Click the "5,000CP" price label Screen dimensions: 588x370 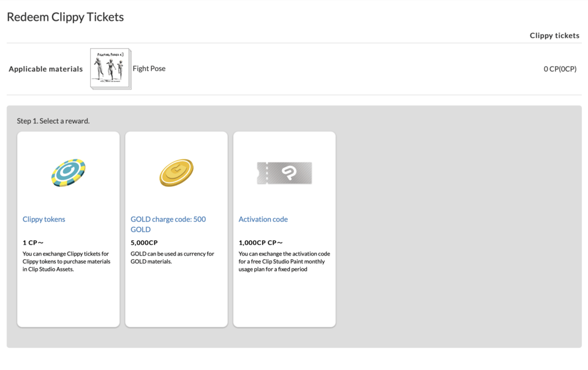coord(144,243)
